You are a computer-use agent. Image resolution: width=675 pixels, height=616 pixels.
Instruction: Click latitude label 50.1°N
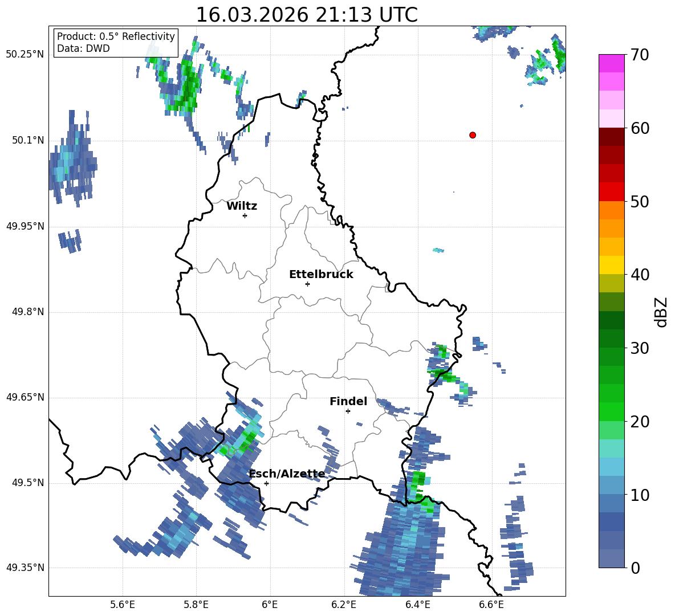[28, 141]
